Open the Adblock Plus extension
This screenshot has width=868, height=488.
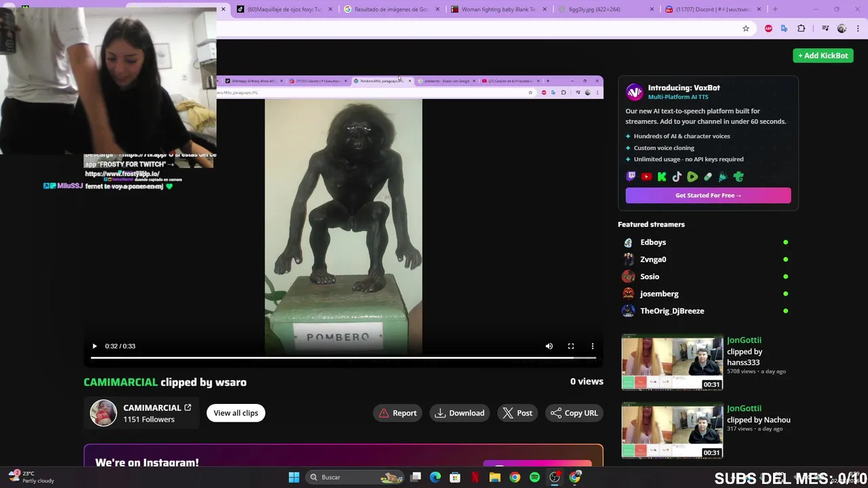click(768, 28)
